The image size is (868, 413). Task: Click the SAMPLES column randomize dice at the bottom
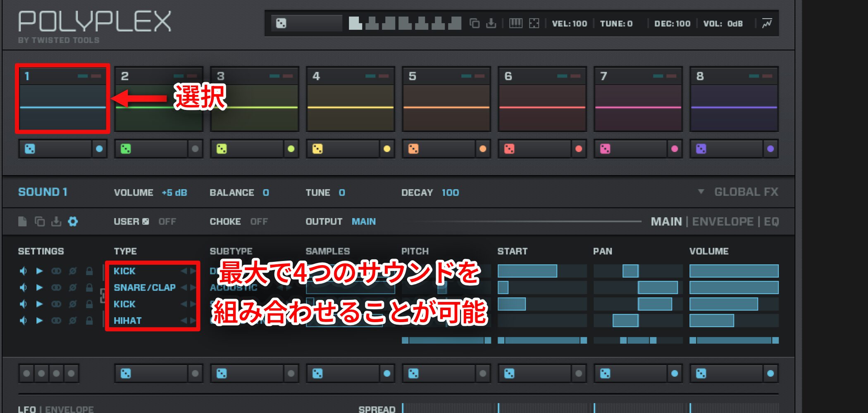tap(317, 374)
